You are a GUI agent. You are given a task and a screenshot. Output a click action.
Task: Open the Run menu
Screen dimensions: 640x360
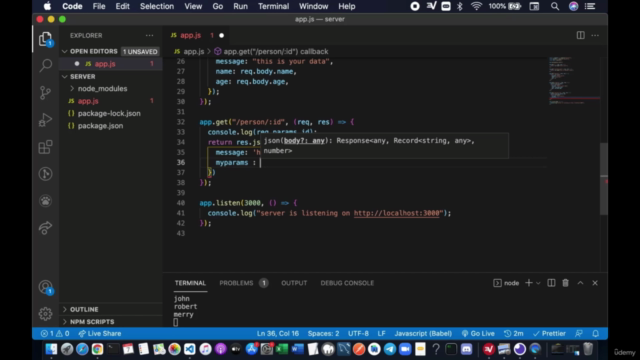pyautogui.click(x=240, y=6)
